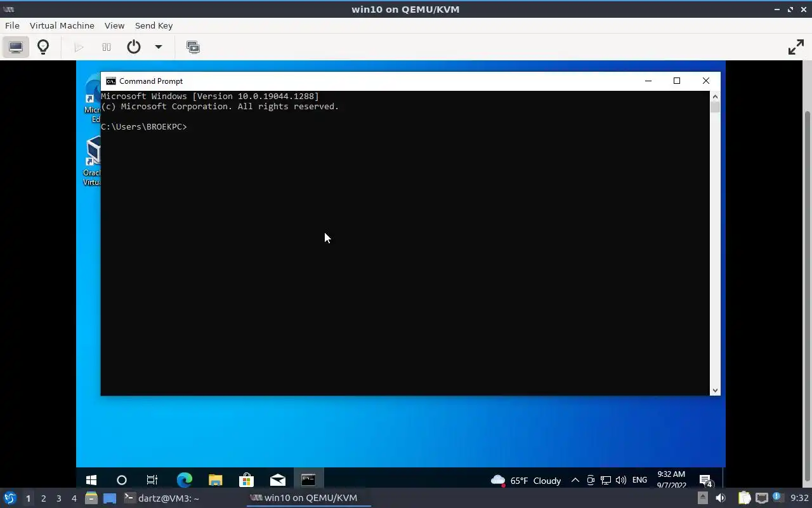
Task: Open the host volume speaker icon
Action: pos(720,498)
